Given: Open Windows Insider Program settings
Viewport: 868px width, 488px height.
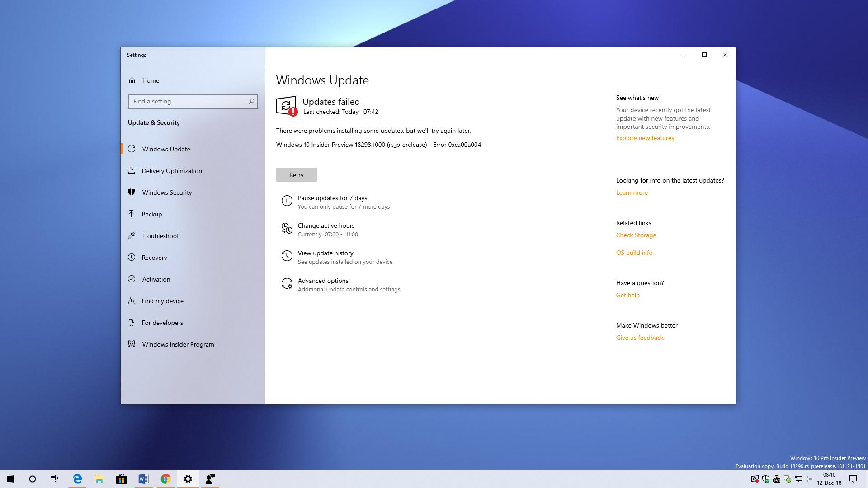Looking at the screenshot, I should click(x=193, y=344).
